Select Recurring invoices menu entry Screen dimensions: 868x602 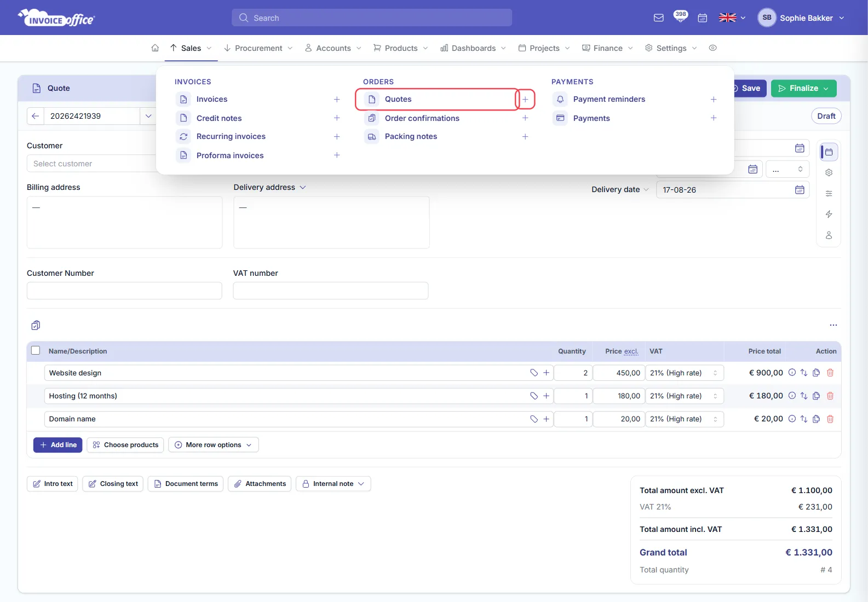[231, 137]
